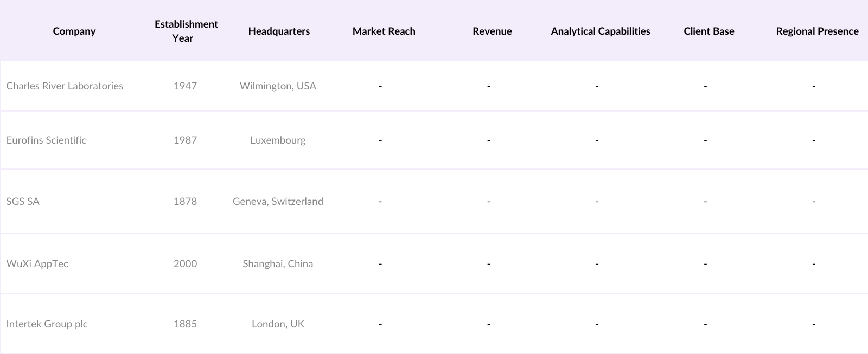The width and height of the screenshot is (868, 354).
Task: Click establishment year 1878
Action: point(185,201)
